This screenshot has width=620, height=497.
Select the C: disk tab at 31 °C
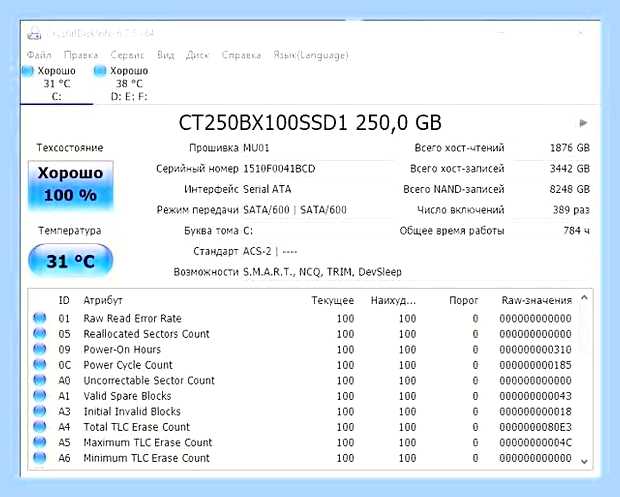click(x=56, y=83)
